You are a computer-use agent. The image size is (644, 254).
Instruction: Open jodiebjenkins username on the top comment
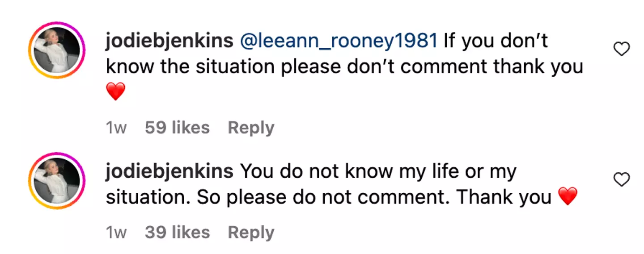tap(169, 41)
